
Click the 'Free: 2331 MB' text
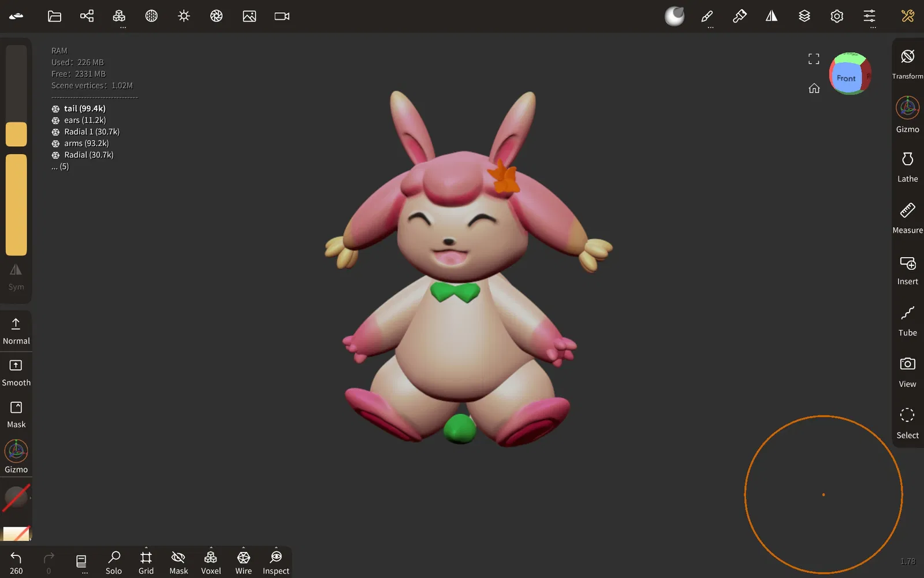tap(79, 74)
